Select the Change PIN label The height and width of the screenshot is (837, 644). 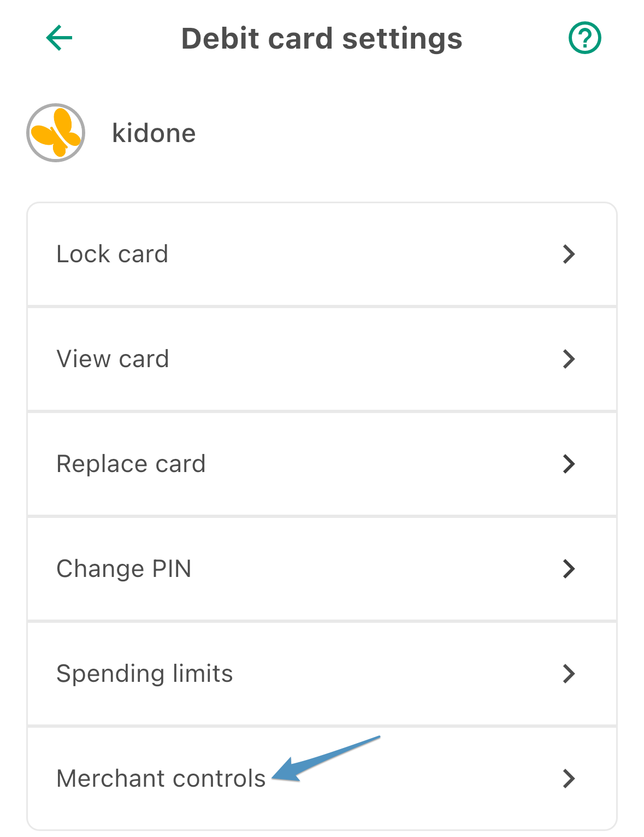tap(124, 569)
